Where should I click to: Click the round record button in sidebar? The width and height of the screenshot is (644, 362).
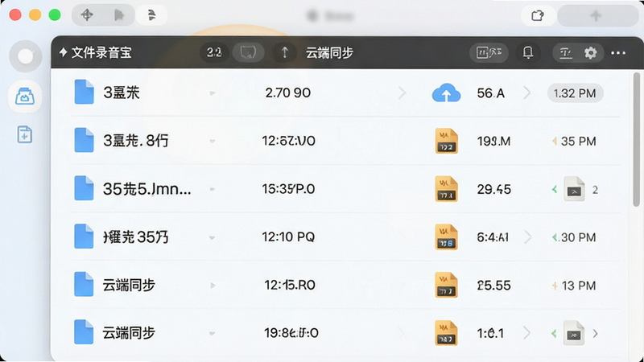pos(26,56)
